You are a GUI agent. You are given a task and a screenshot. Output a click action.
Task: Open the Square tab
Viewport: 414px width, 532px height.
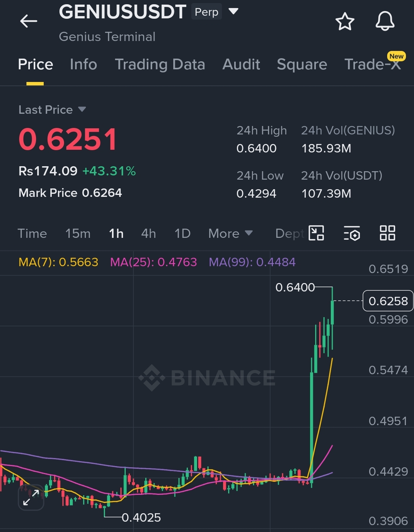pyautogui.click(x=302, y=64)
